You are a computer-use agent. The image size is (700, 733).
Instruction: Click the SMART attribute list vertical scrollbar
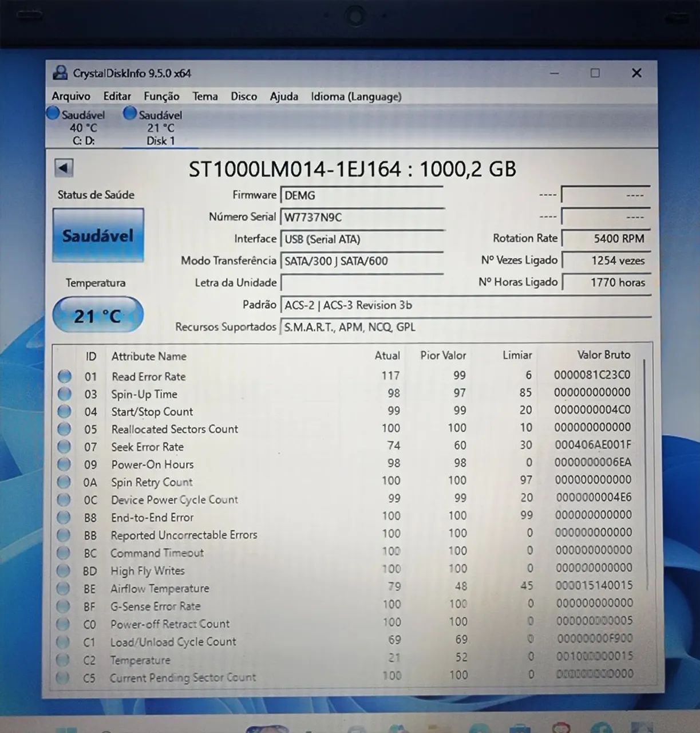pos(645,475)
